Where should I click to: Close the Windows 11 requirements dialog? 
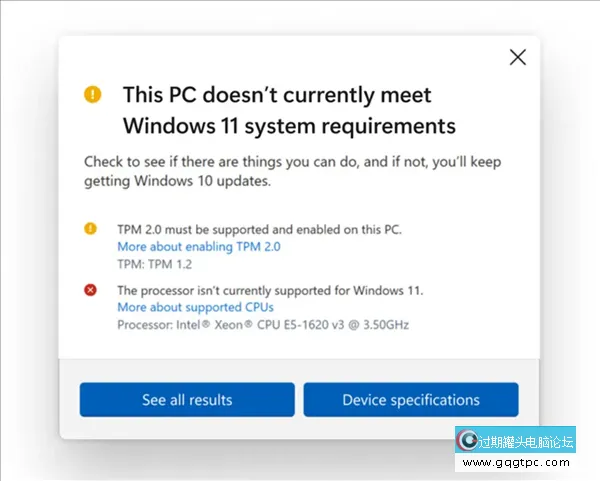517,57
